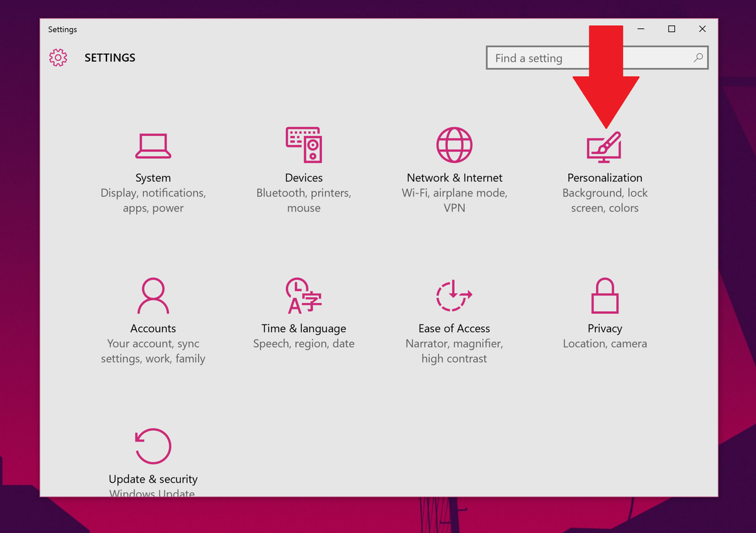The height and width of the screenshot is (533, 756).
Task: Click 'Location, camera' under Privacy
Action: [x=604, y=343]
